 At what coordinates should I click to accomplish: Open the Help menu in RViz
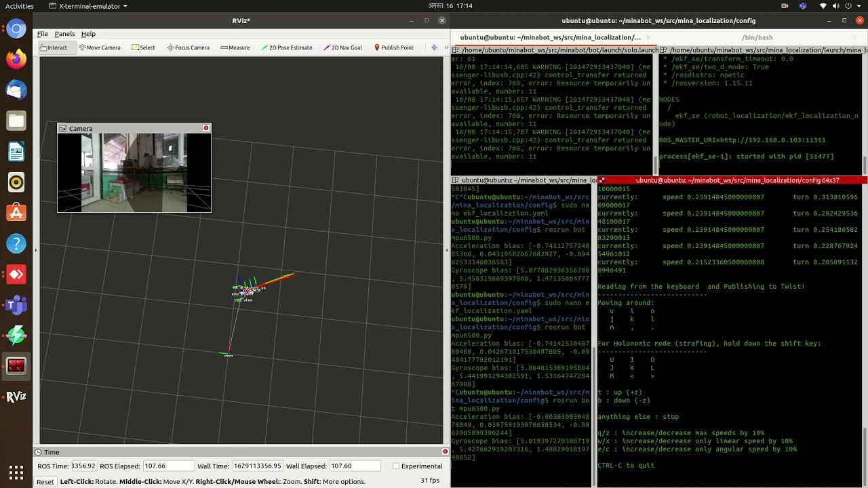(88, 34)
